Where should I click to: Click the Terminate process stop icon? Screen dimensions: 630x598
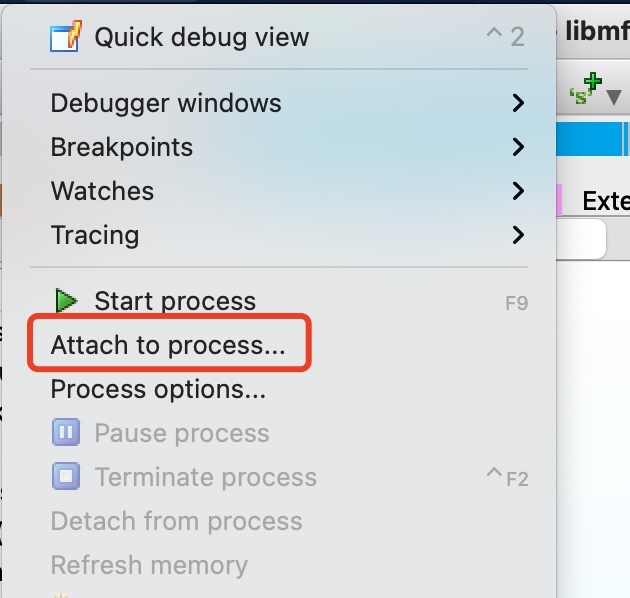66,477
